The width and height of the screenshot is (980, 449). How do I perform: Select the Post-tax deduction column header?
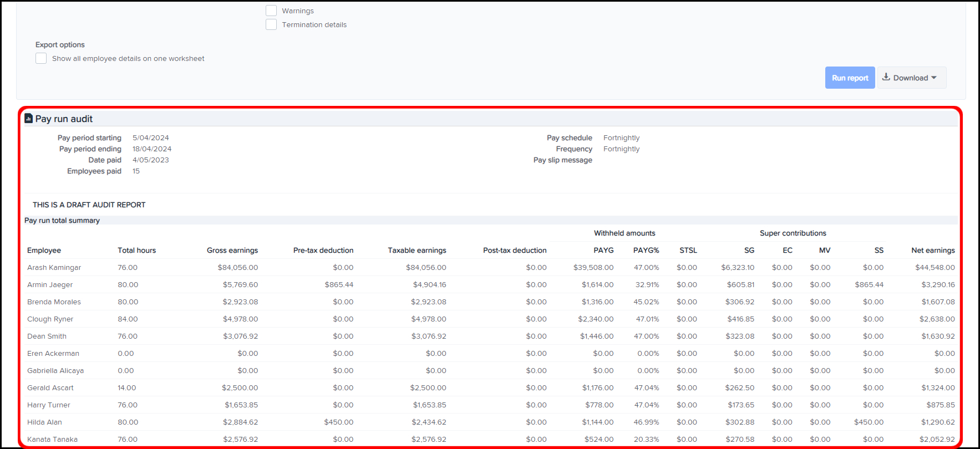[515, 251]
